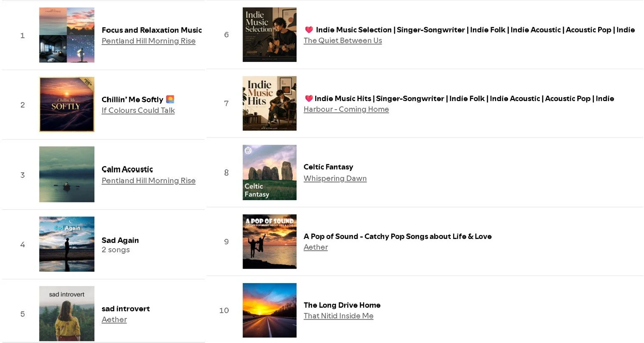Select the Calm Acoustic cover image
Viewport: 644px width, 343px height.
pyautogui.click(x=67, y=174)
